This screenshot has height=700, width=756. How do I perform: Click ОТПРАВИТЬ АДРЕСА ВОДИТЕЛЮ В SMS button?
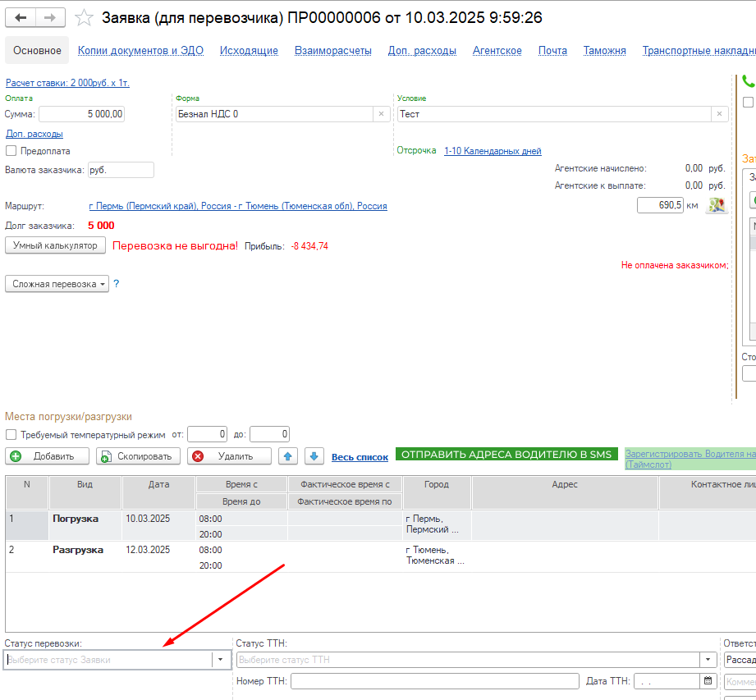(x=506, y=454)
